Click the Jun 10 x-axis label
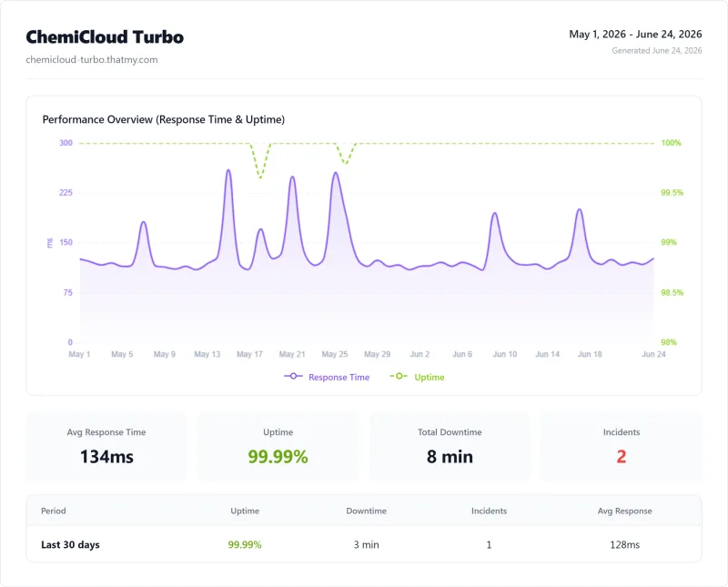The height and width of the screenshot is (587, 728). pos(505,354)
